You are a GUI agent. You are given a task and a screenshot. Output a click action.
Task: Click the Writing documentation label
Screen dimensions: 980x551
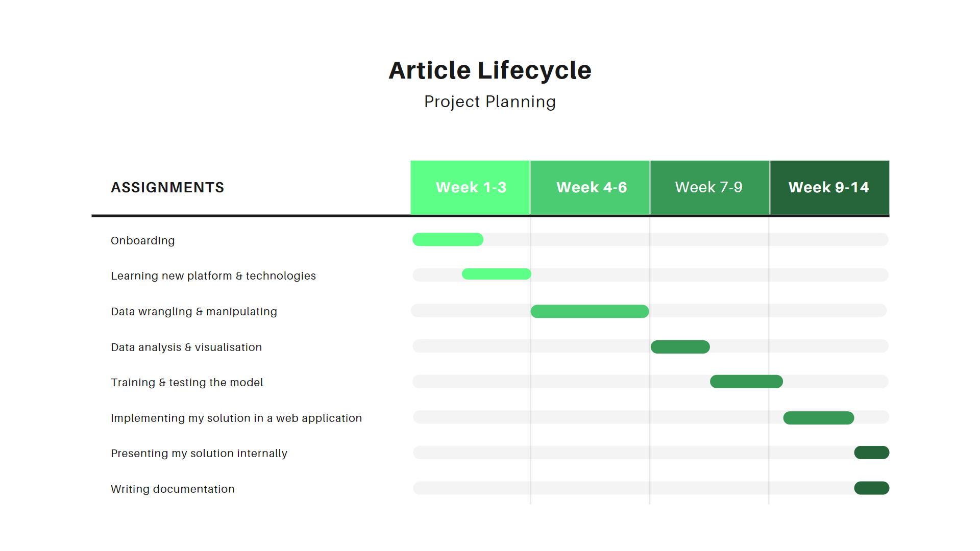click(173, 489)
